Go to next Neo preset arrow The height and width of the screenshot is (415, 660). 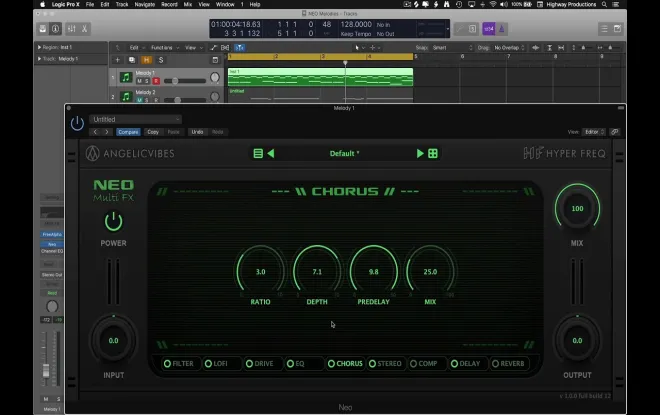420,153
